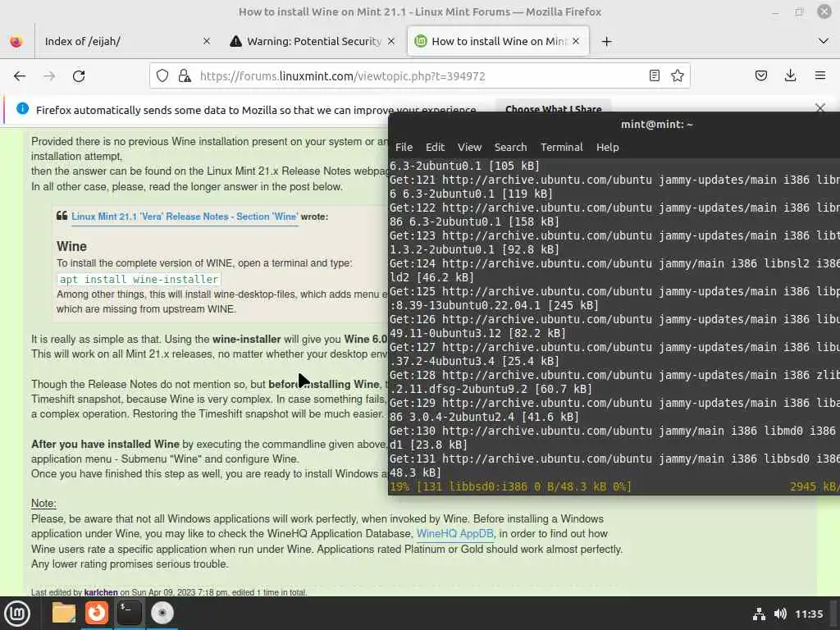Open volume control tray icon
Image resolution: width=840 pixels, height=630 pixels.
[780, 614]
